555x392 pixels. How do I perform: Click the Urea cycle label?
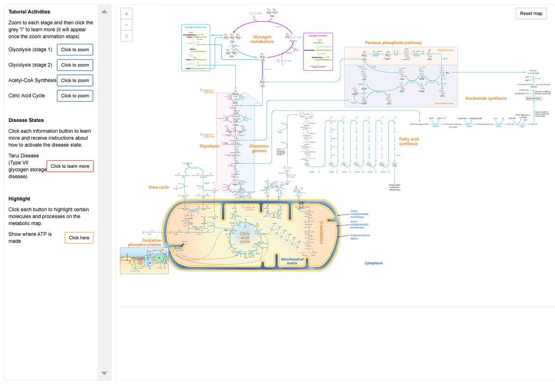click(159, 187)
